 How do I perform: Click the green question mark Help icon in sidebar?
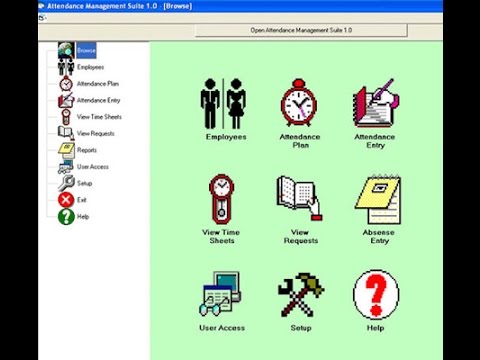coord(66,217)
